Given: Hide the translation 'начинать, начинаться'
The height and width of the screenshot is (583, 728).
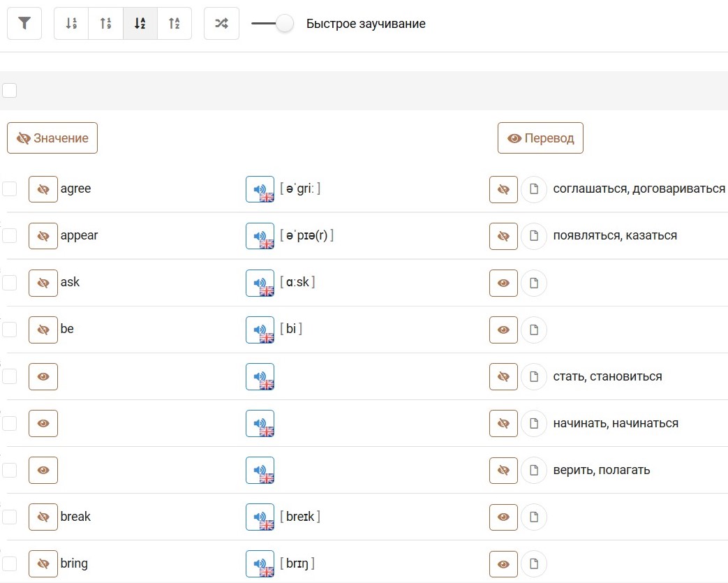Looking at the screenshot, I should (x=503, y=424).
